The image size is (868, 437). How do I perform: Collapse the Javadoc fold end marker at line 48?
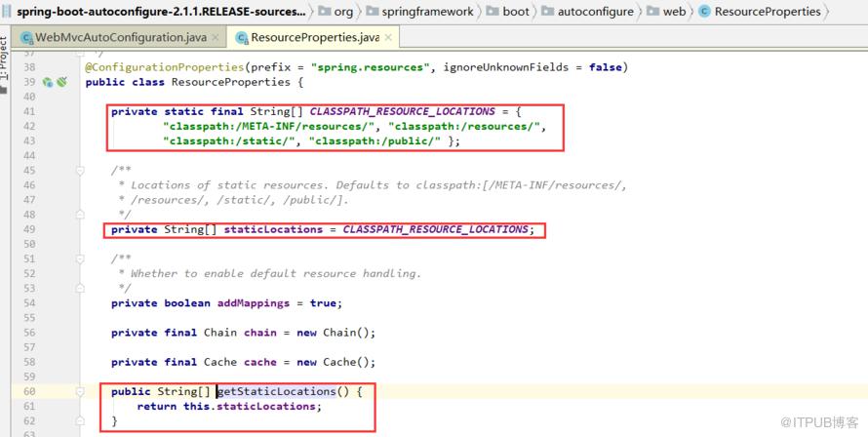tap(80, 215)
